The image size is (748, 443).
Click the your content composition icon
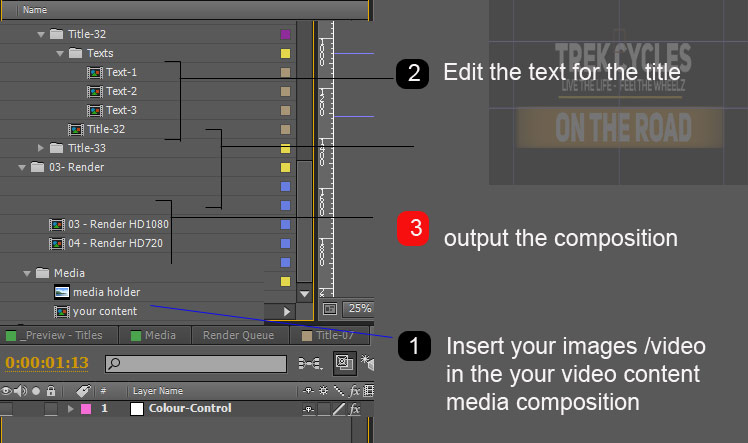[62, 311]
